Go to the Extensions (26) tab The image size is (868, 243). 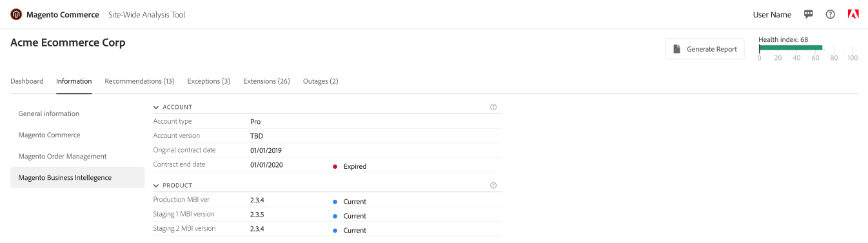click(266, 81)
